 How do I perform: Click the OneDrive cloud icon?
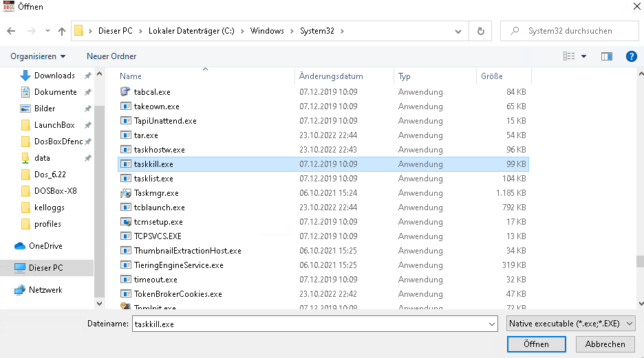[x=20, y=246]
